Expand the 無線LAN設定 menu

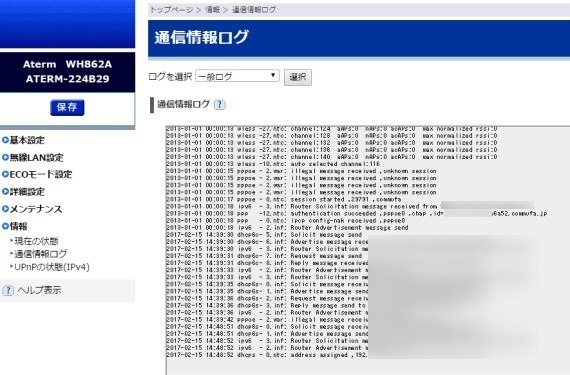click(x=36, y=157)
